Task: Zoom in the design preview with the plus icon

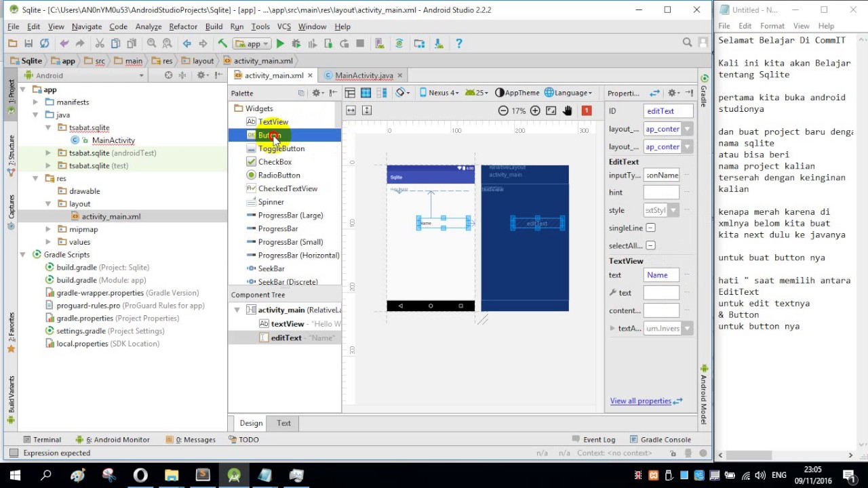Action: [x=535, y=110]
